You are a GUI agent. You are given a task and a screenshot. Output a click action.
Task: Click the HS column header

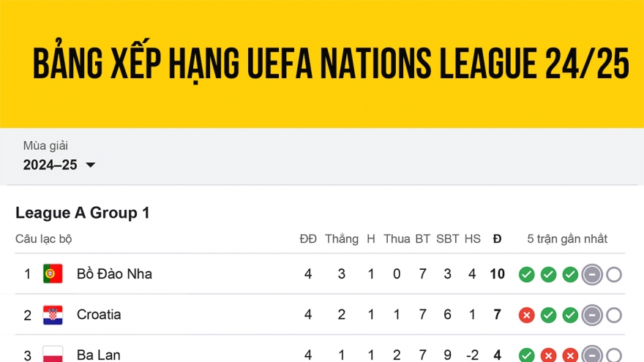coord(473,239)
